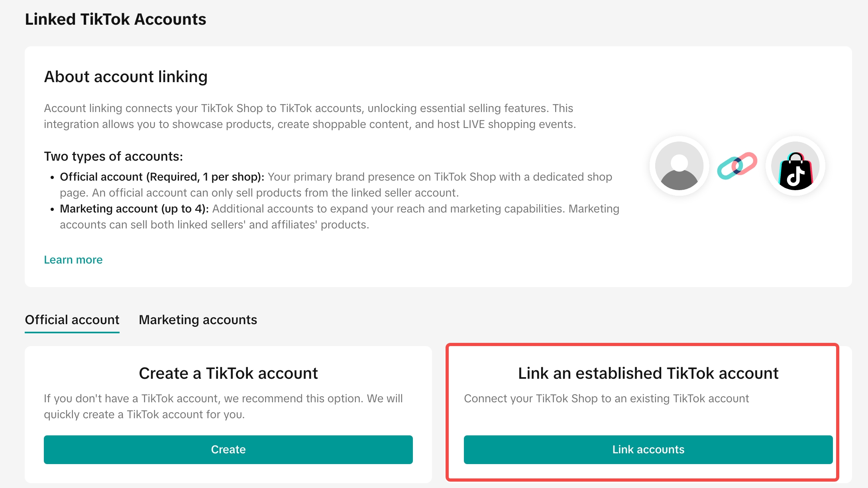868x488 pixels.
Task: Click the Two types of accounts subheading
Action: 113,156
